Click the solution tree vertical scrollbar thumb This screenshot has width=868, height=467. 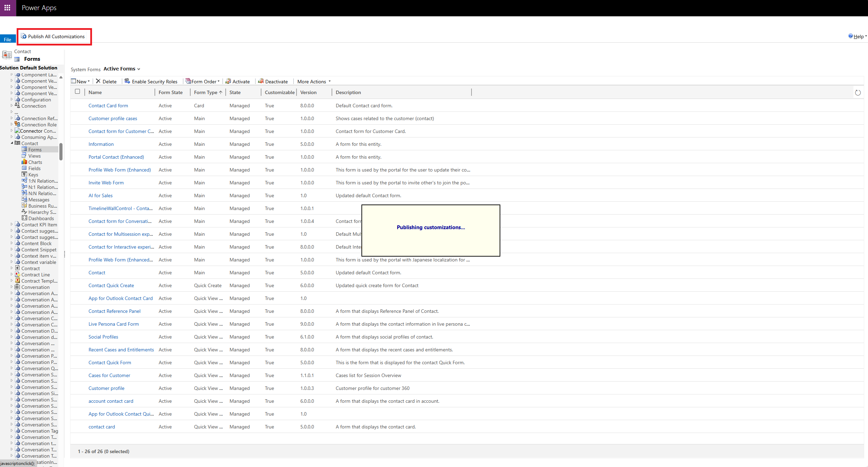(61, 151)
